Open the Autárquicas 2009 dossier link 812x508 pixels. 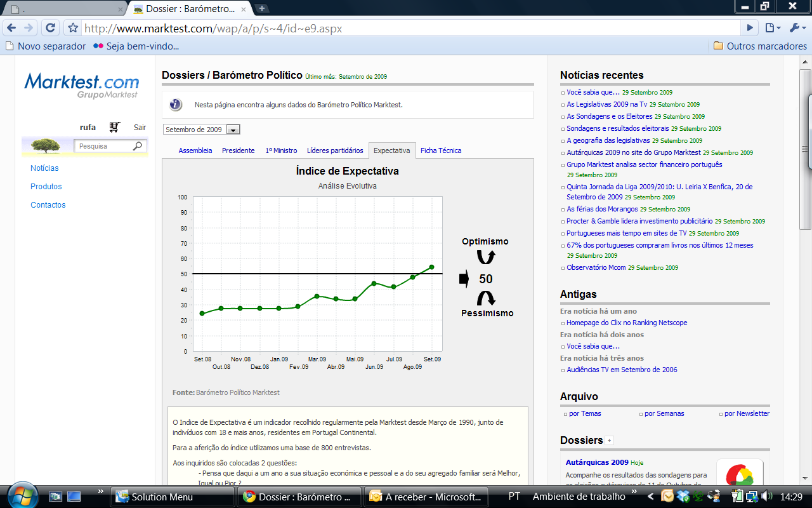[597, 462]
